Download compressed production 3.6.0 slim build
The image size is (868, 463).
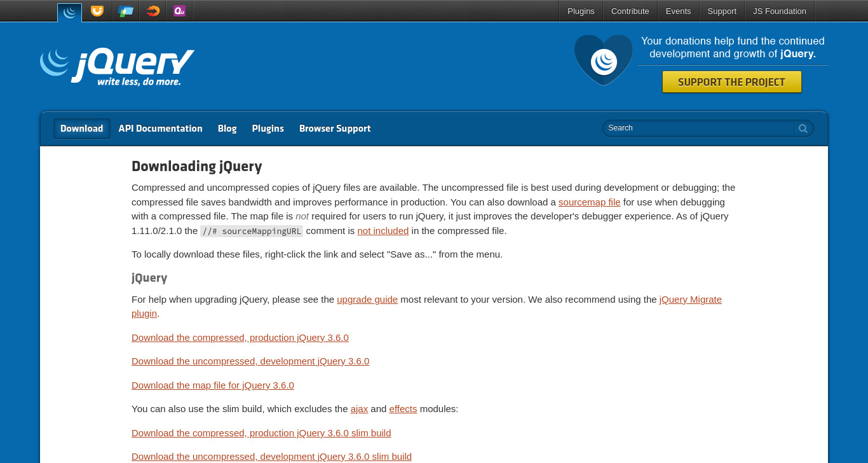tap(261, 433)
